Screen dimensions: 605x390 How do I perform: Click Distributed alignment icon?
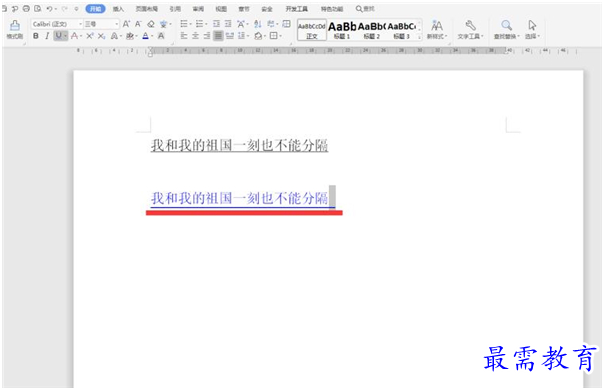[x=230, y=36]
